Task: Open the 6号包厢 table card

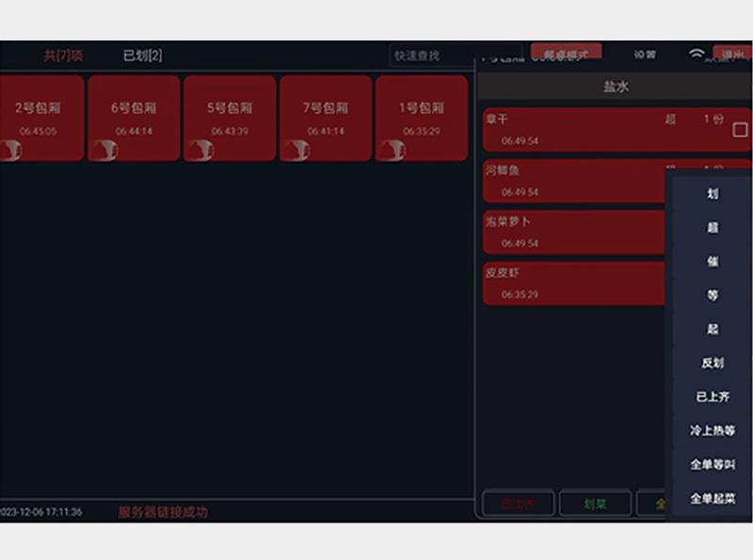Action: coord(134,118)
